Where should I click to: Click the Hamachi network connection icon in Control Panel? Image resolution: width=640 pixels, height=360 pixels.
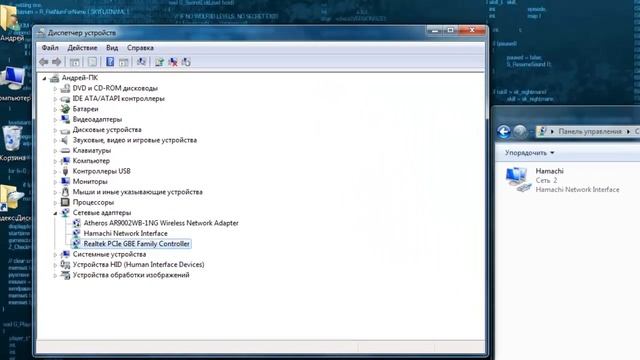coord(518,180)
